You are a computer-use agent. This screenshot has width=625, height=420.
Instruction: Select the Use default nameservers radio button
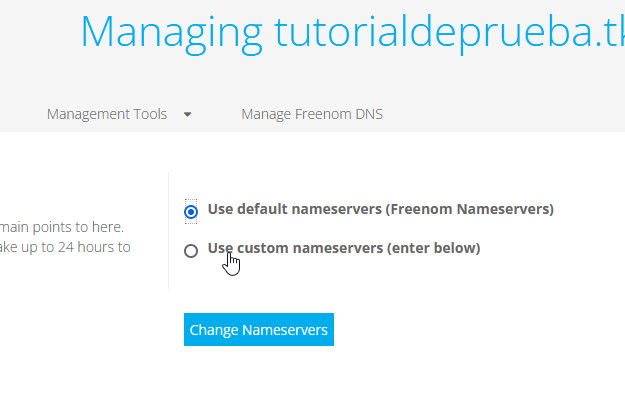point(191,211)
